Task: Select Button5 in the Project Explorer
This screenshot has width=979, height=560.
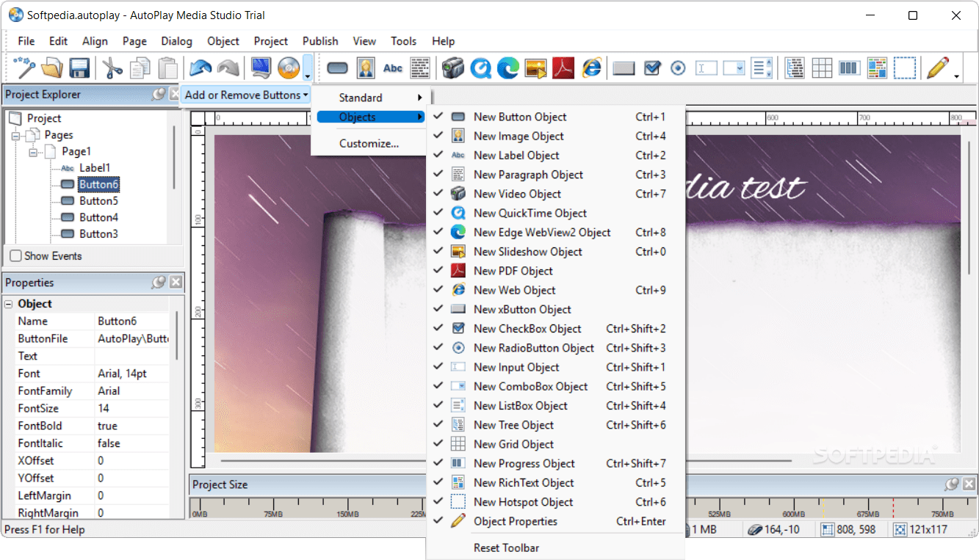Action: coord(98,201)
